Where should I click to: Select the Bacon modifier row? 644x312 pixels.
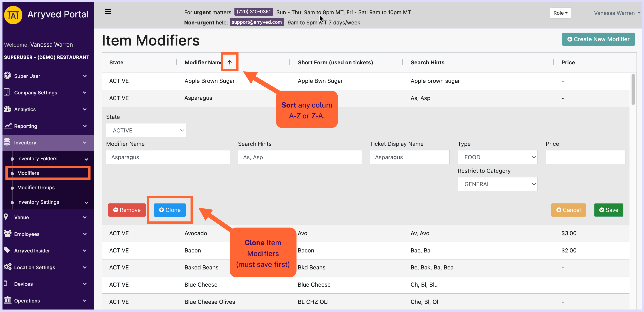click(365, 250)
